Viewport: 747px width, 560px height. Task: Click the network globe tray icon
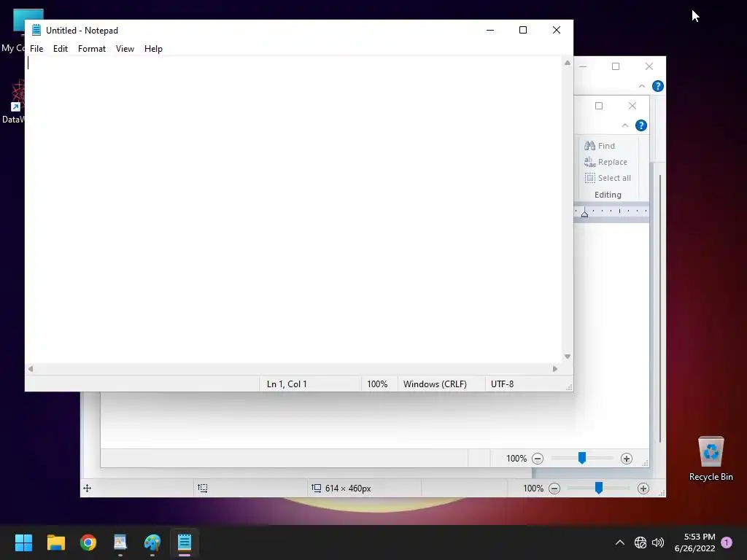[640, 542]
